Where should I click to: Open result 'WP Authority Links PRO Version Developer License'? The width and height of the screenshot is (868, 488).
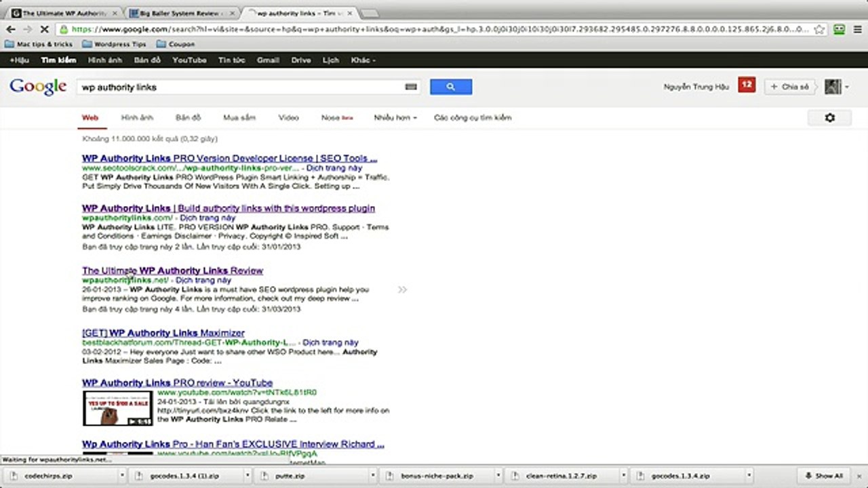click(x=230, y=158)
